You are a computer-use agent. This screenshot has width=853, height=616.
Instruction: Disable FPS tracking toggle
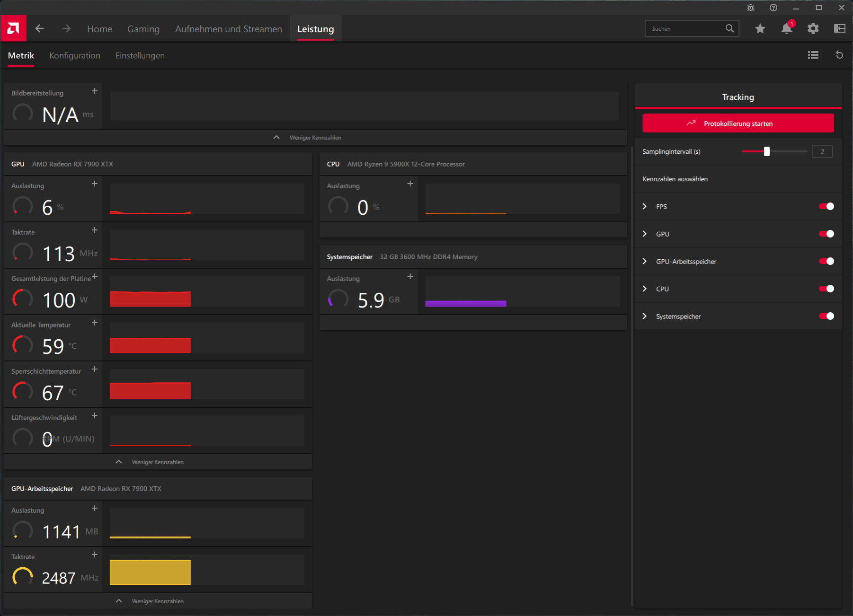(826, 206)
